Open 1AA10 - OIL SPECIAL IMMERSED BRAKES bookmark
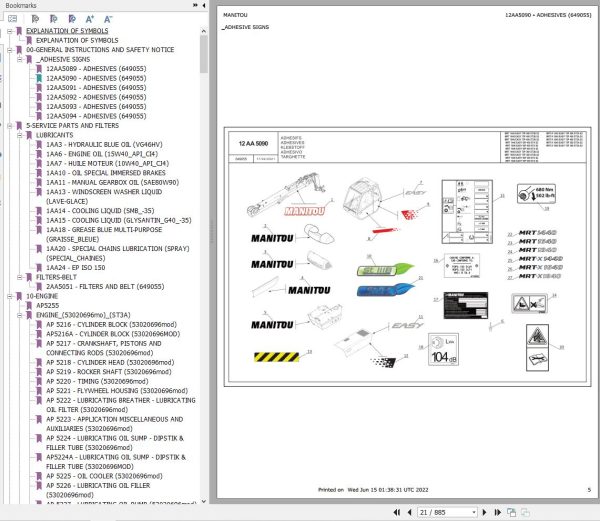 [x=106, y=173]
